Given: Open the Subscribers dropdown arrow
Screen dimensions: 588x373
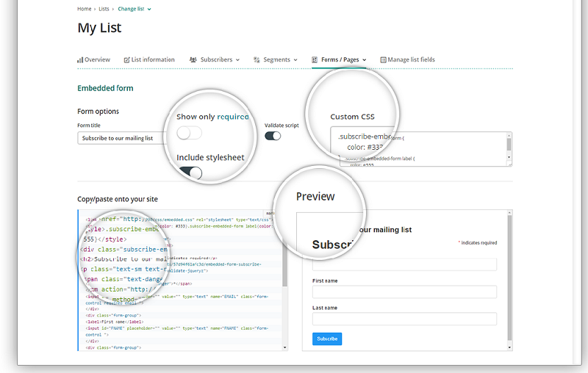Looking at the screenshot, I should [237, 60].
